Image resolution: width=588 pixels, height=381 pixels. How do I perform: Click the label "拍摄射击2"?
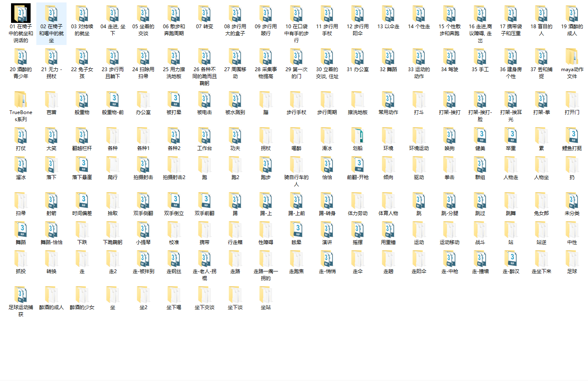[x=174, y=177]
